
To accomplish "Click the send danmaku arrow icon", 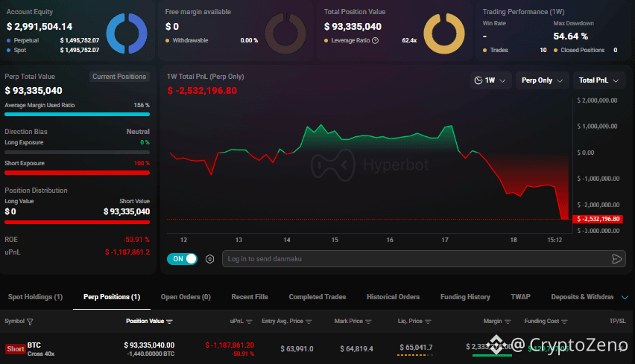I will tap(616, 259).
